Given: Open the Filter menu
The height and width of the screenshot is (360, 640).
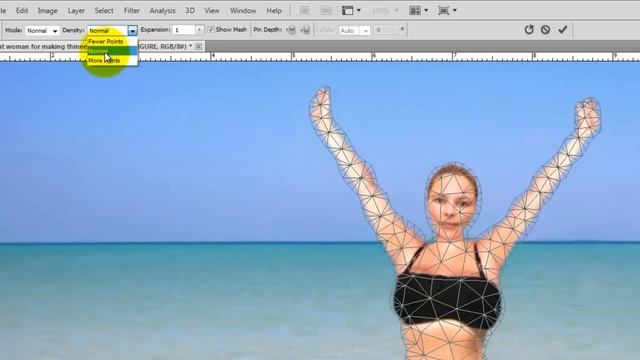Looking at the screenshot, I should click(131, 11).
